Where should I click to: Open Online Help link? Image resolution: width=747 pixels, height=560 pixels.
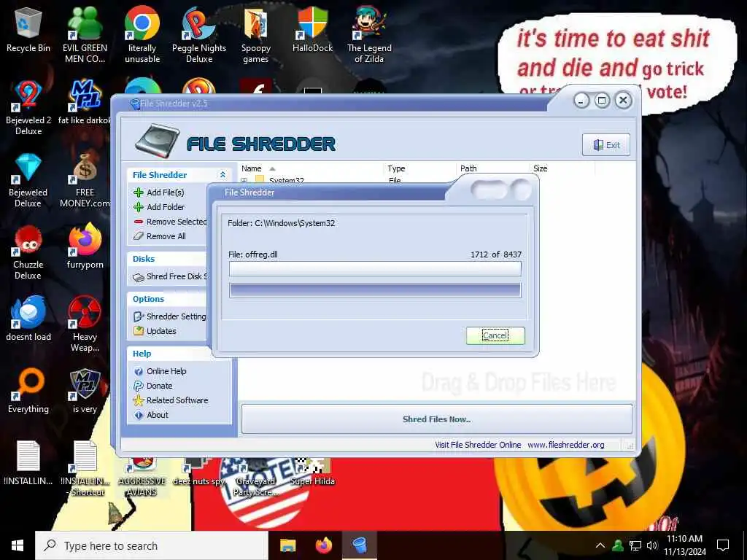coord(160,371)
